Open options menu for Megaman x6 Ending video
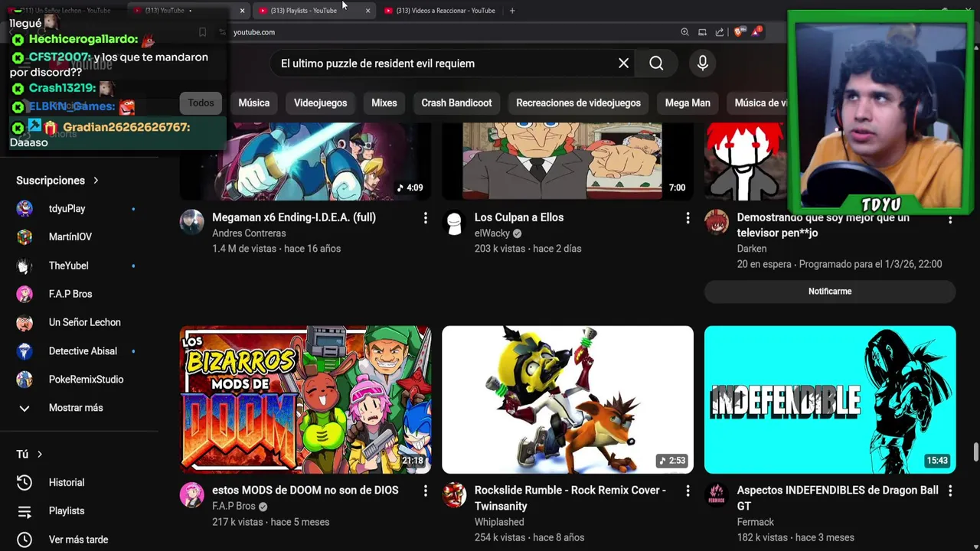 pyautogui.click(x=426, y=218)
